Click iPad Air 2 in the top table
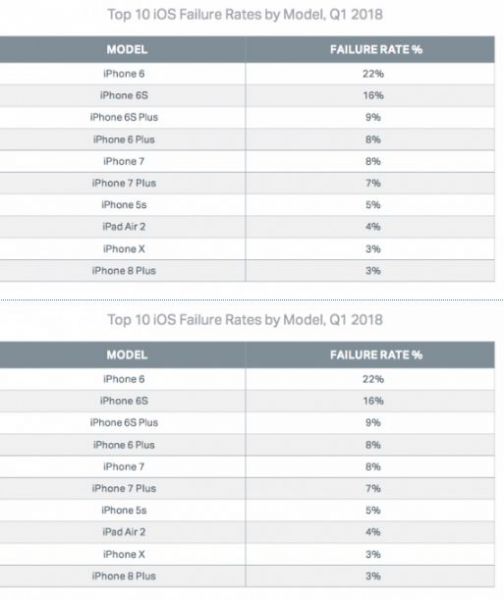504x600 pixels. point(124,227)
